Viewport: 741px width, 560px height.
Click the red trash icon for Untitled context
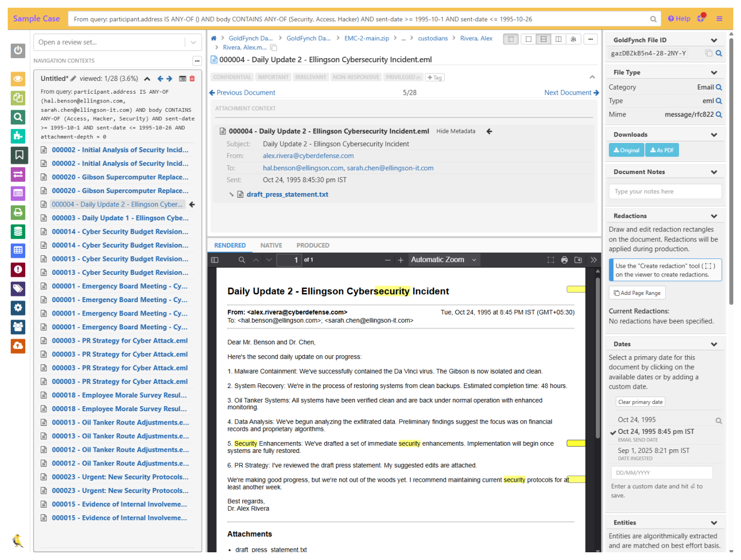[x=192, y=79]
